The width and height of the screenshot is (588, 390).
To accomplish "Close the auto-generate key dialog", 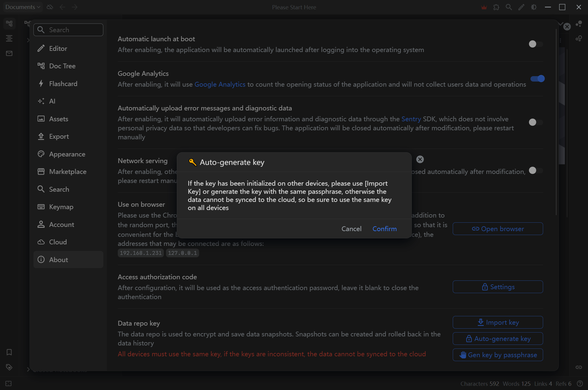I will pyautogui.click(x=420, y=159).
